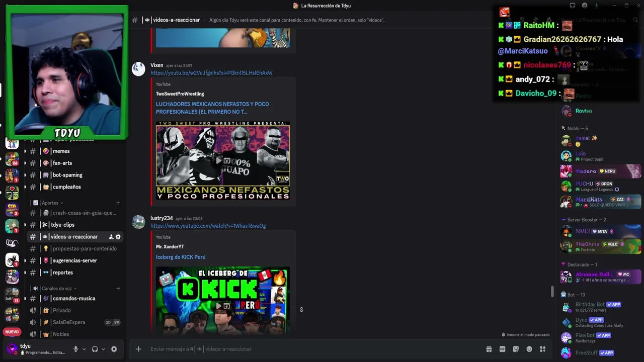
Task: Open the comandos-musica channel
Action: 74,299
